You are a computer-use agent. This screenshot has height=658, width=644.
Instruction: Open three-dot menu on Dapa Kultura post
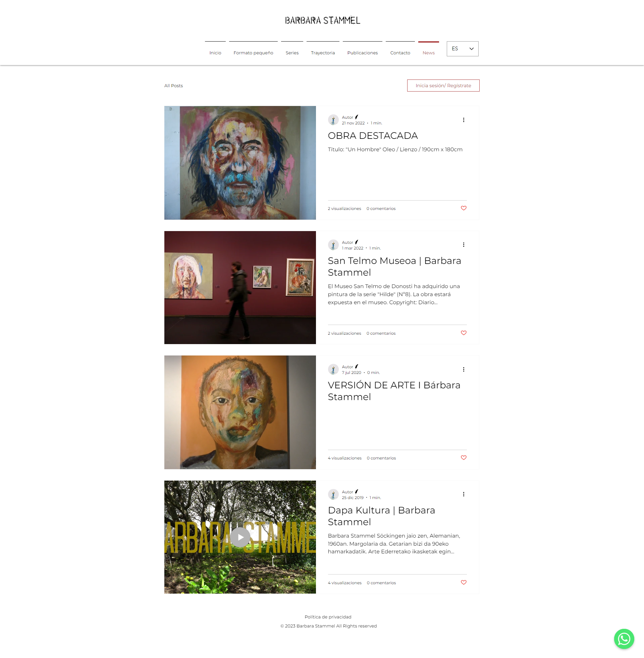click(x=464, y=494)
